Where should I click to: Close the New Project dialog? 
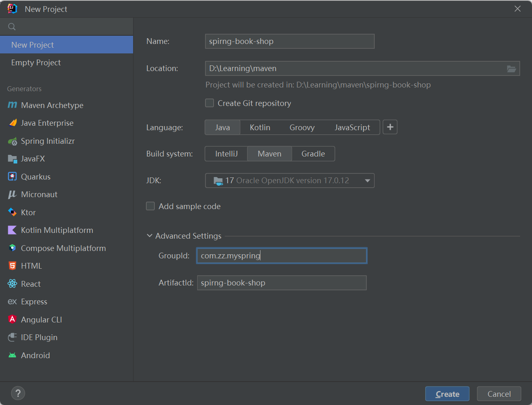(518, 9)
